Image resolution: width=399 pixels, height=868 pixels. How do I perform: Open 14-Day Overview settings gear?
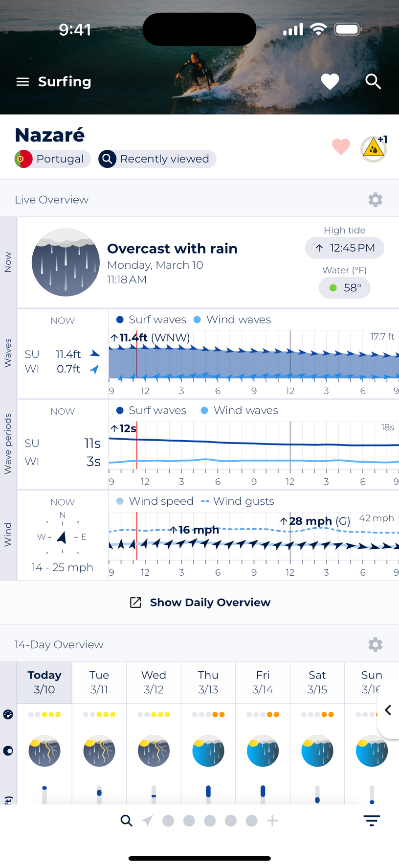pos(375,644)
